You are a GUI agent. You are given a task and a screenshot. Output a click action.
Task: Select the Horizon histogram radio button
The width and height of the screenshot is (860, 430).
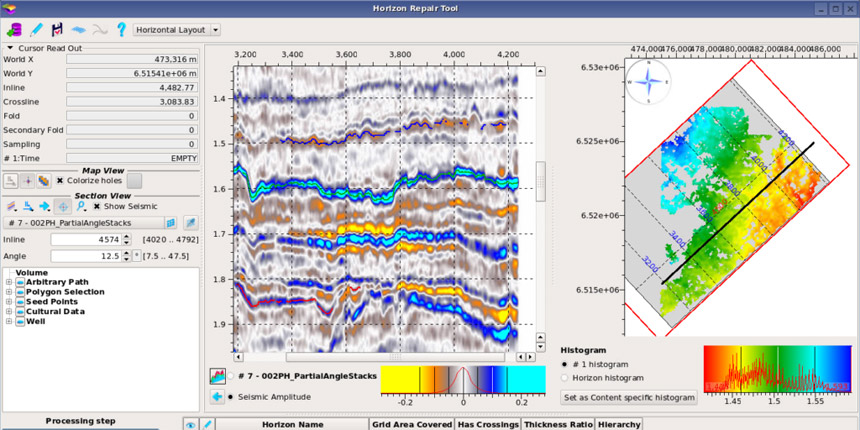[x=566, y=378]
